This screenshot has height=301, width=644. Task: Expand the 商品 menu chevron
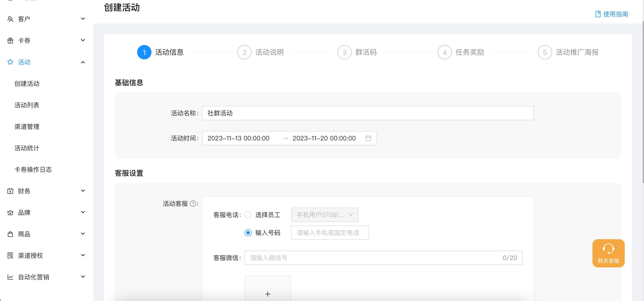pos(83,234)
